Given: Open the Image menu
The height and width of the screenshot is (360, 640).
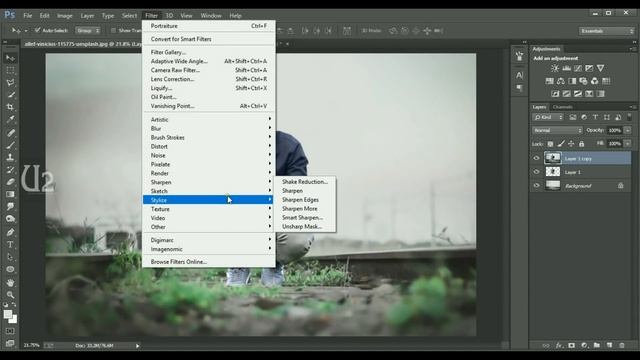Looking at the screenshot, I should (x=64, y=16).
